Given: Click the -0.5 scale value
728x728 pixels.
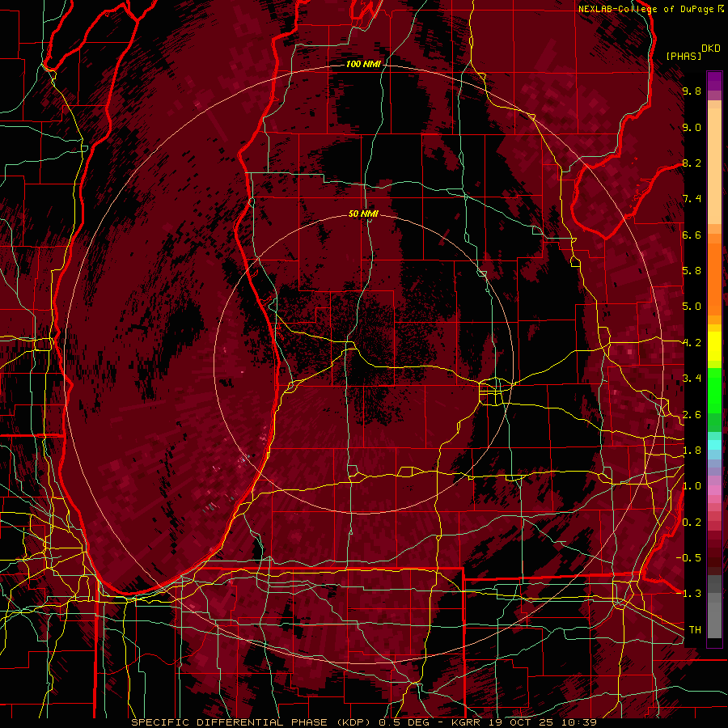Looking at the screenshot, I should pos(689,558).
